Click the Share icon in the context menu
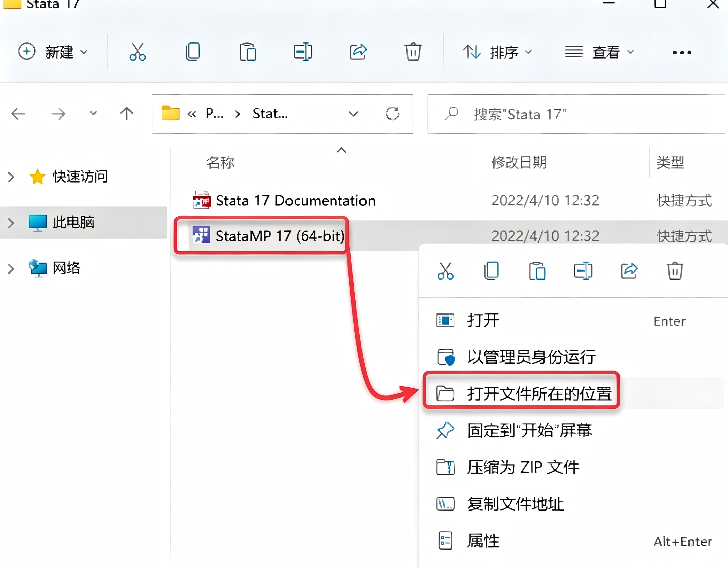 [x=629, y=271]
